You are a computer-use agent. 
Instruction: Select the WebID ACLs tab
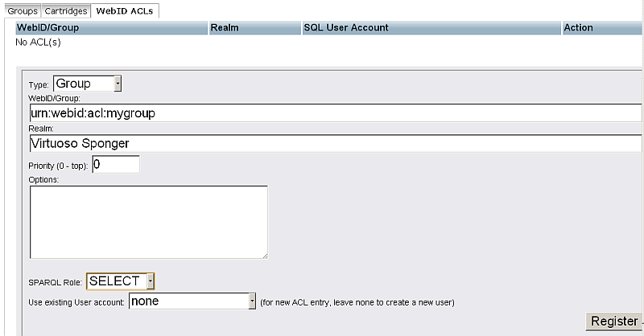[x=125, y=11]
